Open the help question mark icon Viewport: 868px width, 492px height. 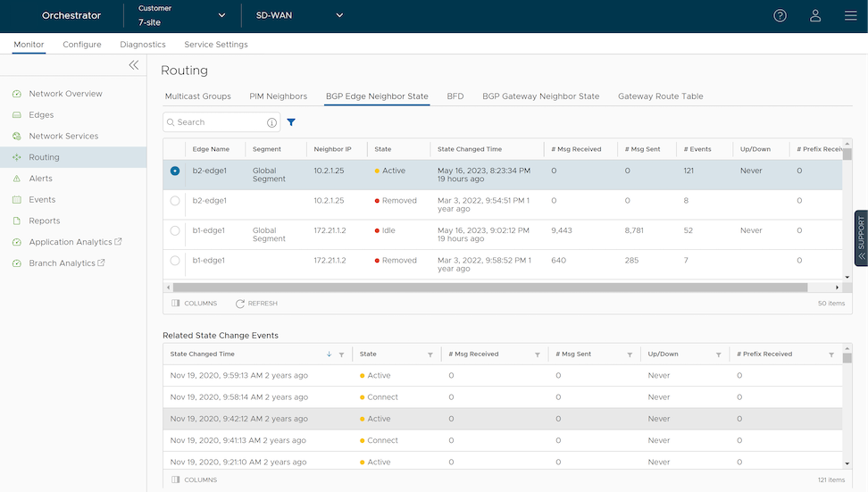tap(780, 15)
